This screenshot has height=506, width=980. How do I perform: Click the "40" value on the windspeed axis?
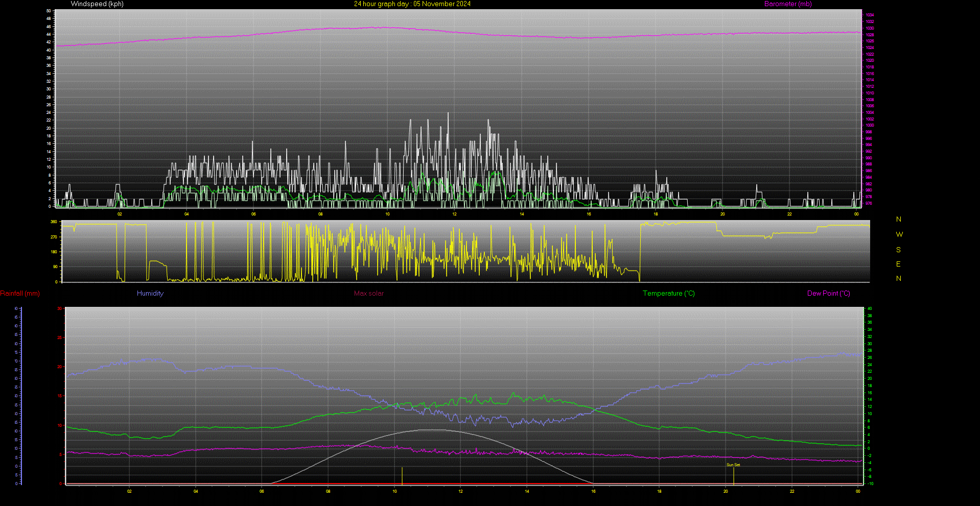coord(49,51)
